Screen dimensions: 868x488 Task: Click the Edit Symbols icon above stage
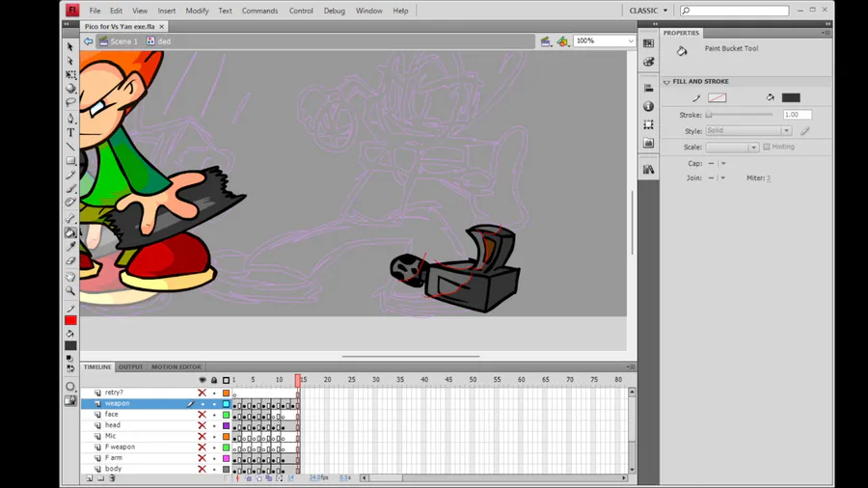tap(563, 41)
